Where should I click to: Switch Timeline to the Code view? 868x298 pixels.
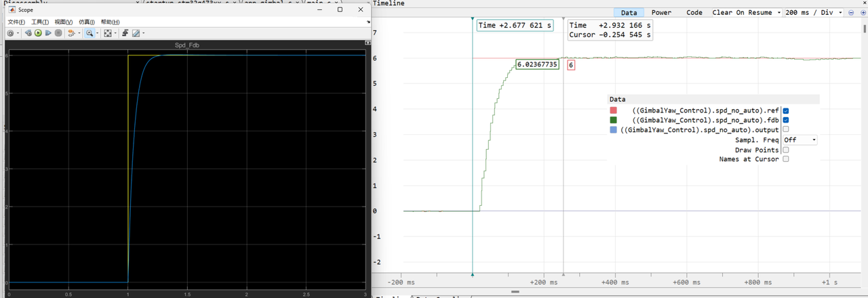click(x=694, y=12)
